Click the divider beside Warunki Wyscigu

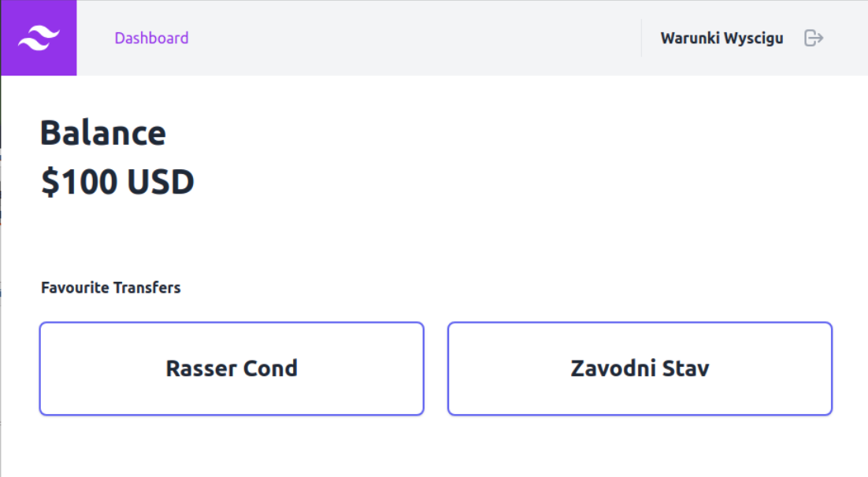[641, 38]
